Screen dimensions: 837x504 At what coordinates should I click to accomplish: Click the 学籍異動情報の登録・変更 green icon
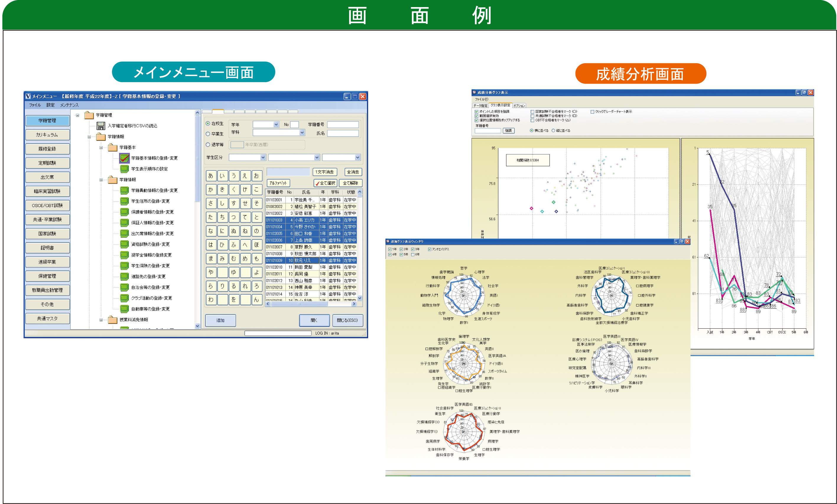pos(124,190)
